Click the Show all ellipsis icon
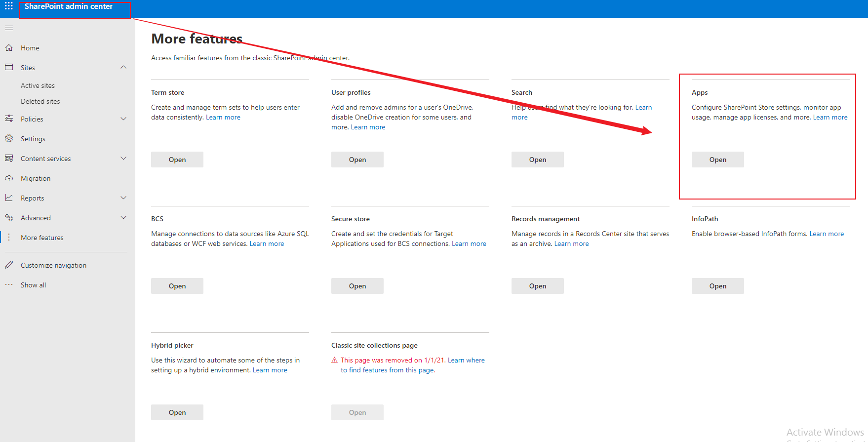 click(x=9, y=284)
